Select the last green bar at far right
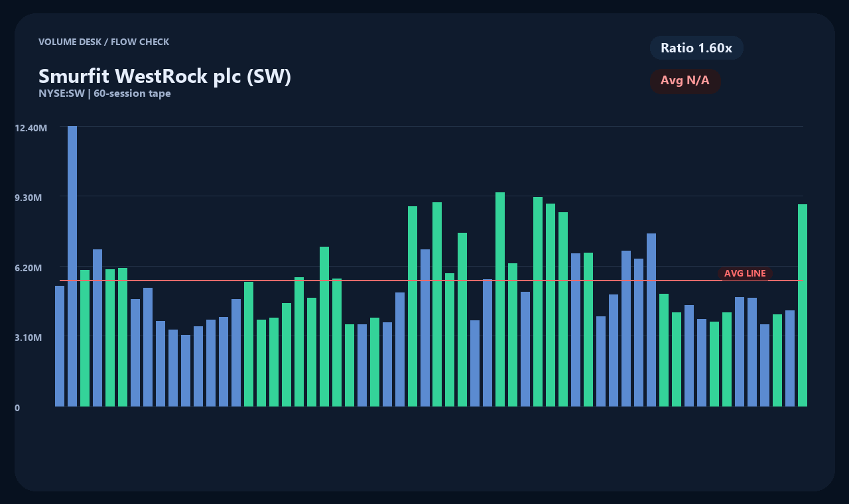The image size is (849, 504). [803, 305]
